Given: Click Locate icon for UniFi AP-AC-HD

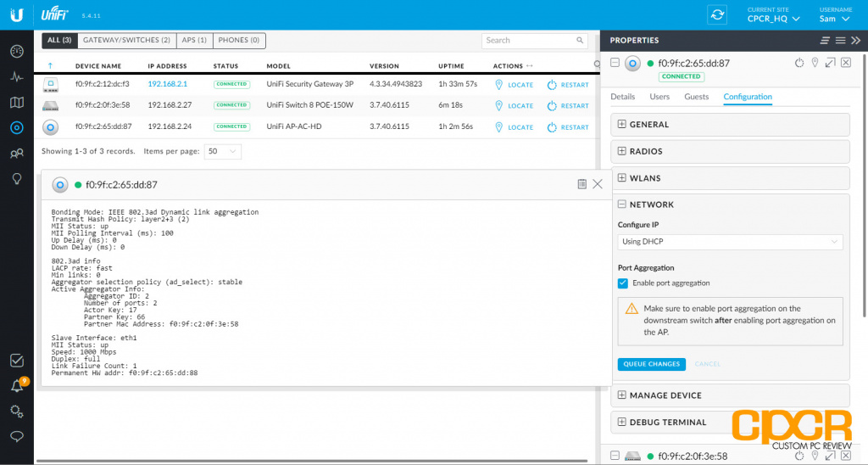Looking at the screenshot, I should click(514, 127).
